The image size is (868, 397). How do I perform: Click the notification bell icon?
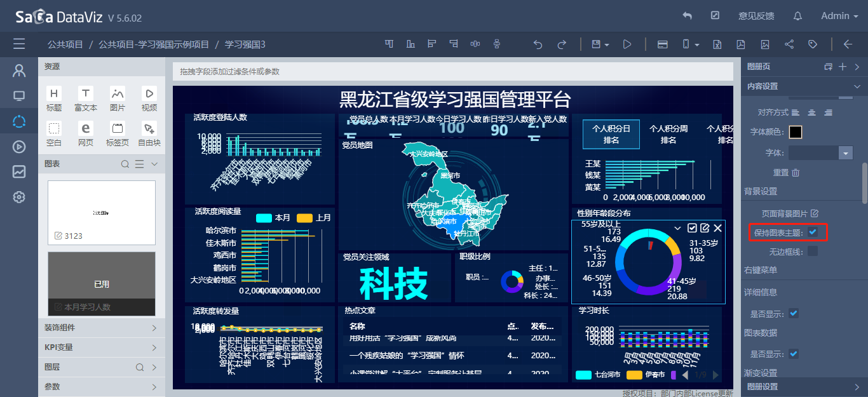pos(797,16)
